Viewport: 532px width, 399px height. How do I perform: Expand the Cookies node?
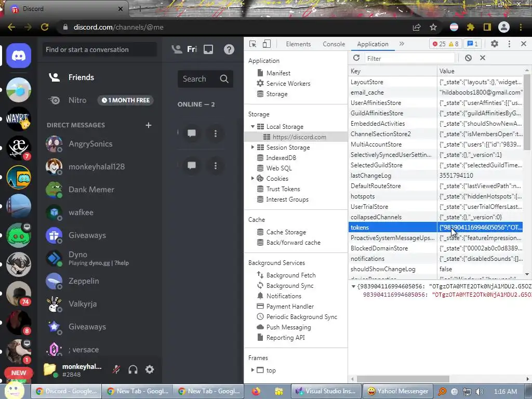pyautogui.click(x=252, y=179)
